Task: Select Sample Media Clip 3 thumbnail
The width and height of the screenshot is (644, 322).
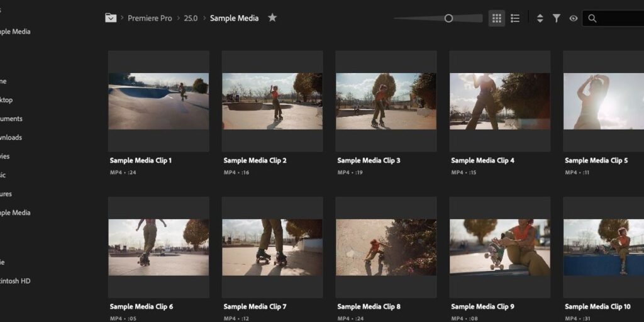Action: [386, 101]
